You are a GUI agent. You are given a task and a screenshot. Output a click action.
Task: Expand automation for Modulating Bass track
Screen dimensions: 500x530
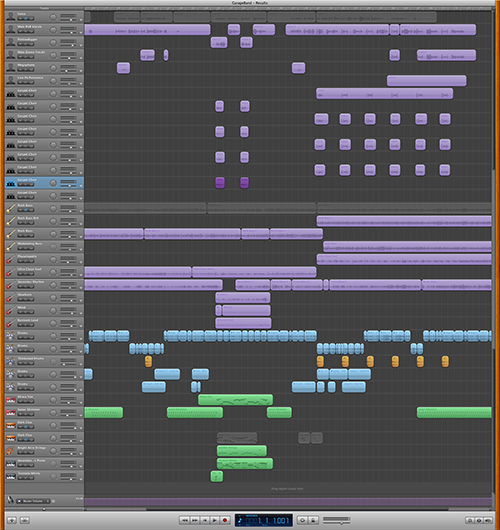click(81, 250)
